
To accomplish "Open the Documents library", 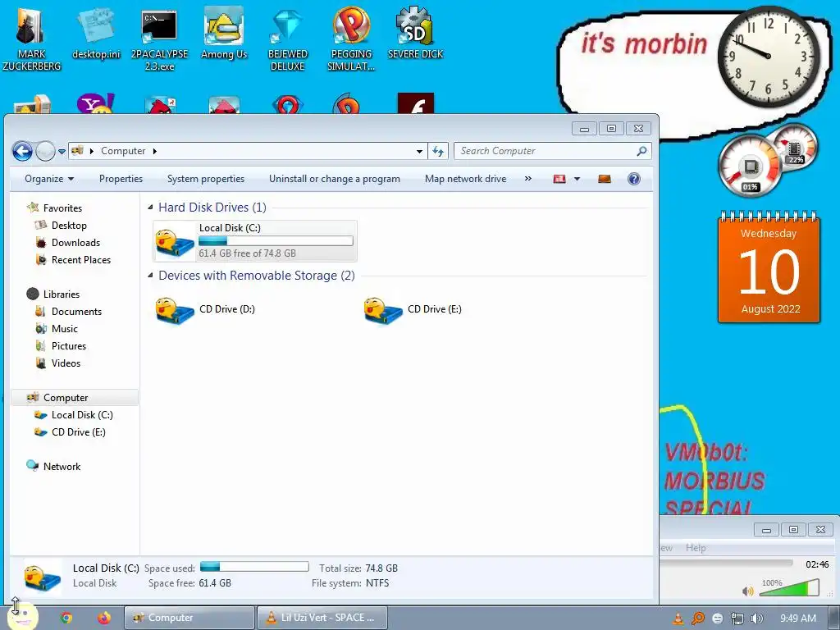I will [x=76, y=311].
